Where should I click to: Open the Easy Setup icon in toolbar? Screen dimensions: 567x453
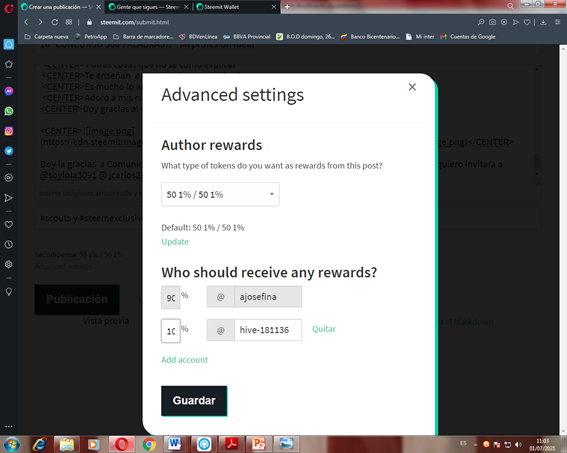click(x=558, y=22)
